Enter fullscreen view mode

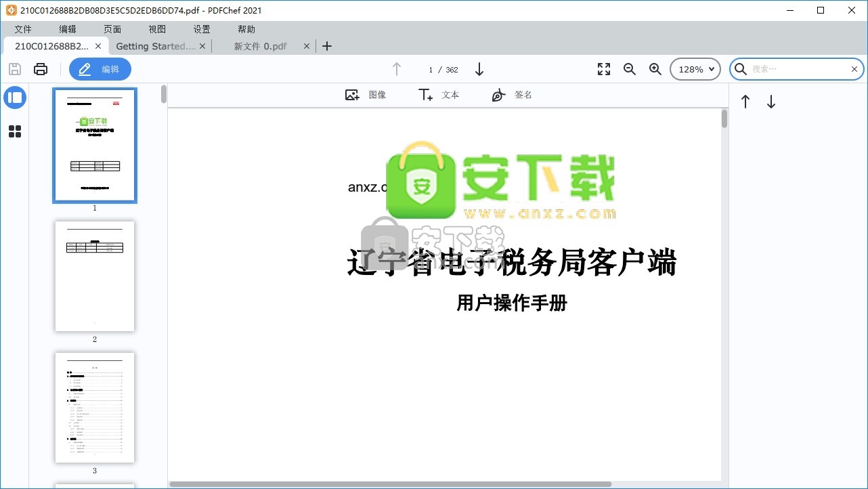click(x=604, y=69)
